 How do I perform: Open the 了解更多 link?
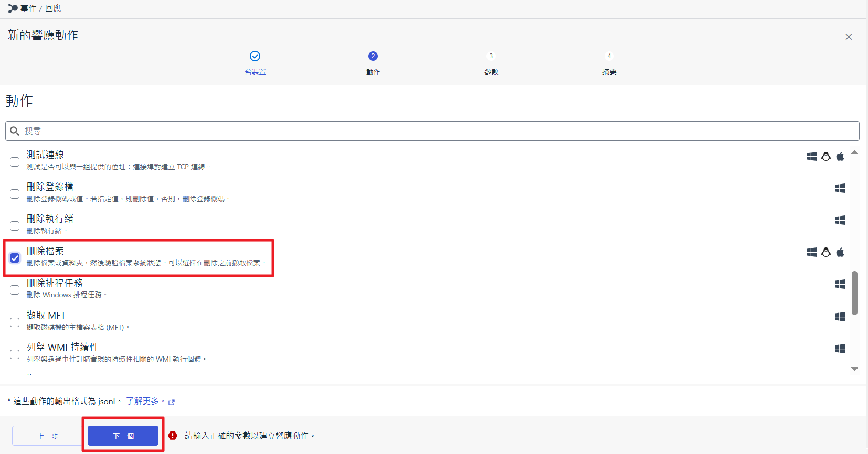[x=144, y=401]
